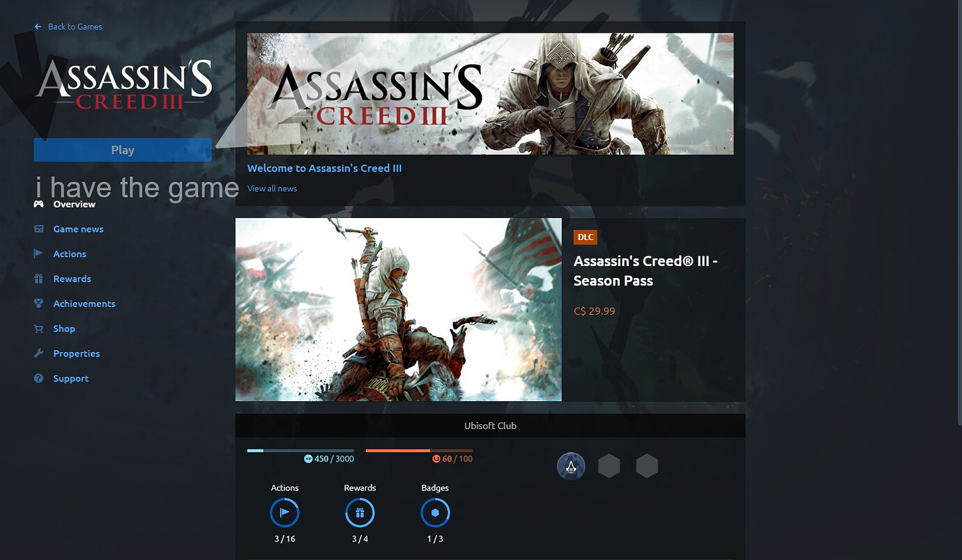Click the Game news newspaper icon
Screen dimensions: 962x560
[x=38, y=229]
